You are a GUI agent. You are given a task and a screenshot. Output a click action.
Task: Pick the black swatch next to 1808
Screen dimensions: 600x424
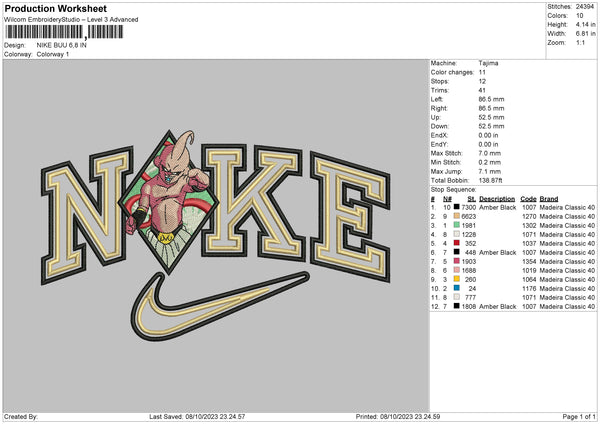pos(457,306)
